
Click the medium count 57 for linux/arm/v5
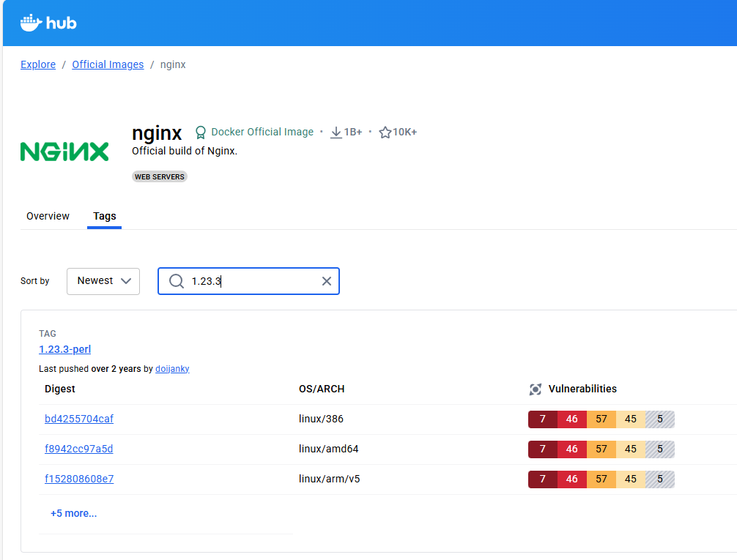click(x=601, y=479)
